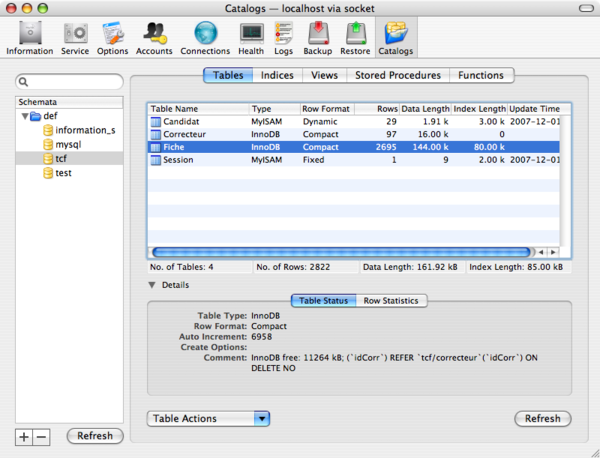Click the table list horizontal scrollbar

[340, 252]
